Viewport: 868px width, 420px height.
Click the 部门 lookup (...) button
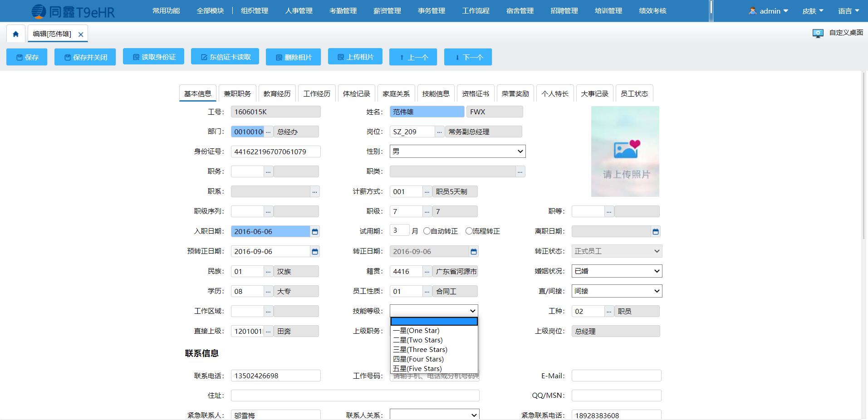point(268,132)
